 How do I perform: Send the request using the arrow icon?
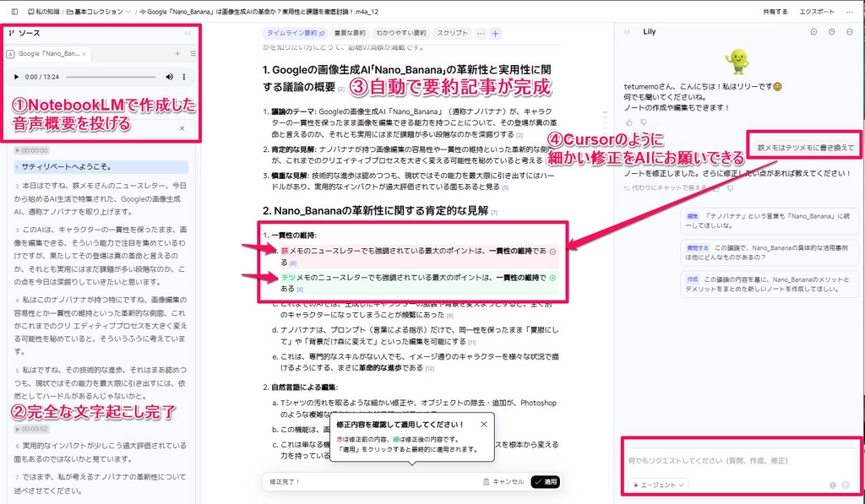click(846, 485)
